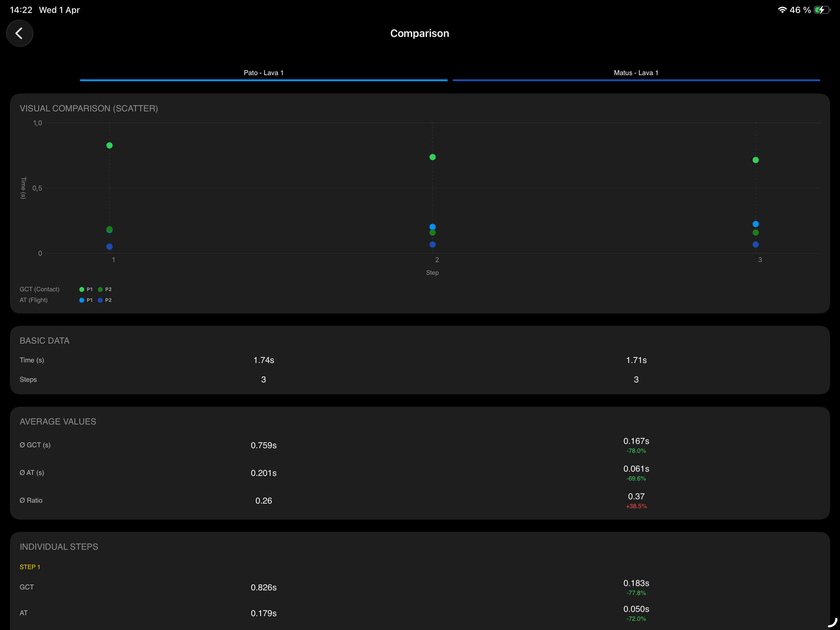Tap GCT P1 legend dot
Viewport: 840px width, 630px height.
82,289
